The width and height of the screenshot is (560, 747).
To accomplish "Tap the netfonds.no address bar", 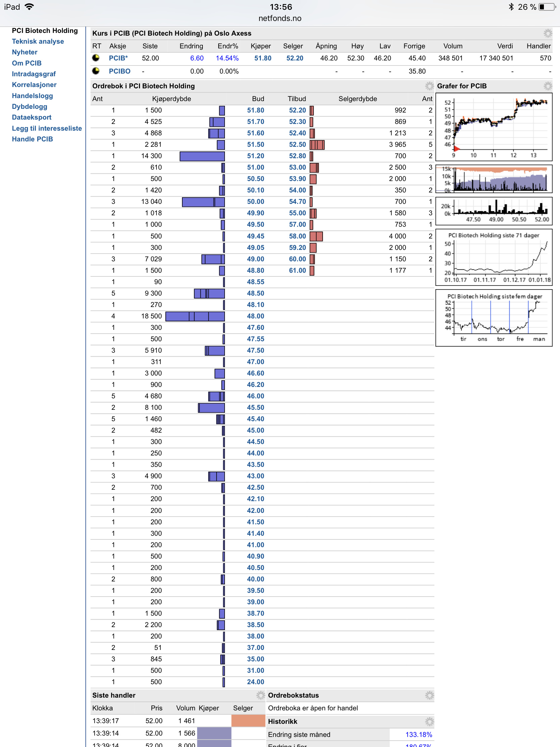I will (x=280, y=18).
